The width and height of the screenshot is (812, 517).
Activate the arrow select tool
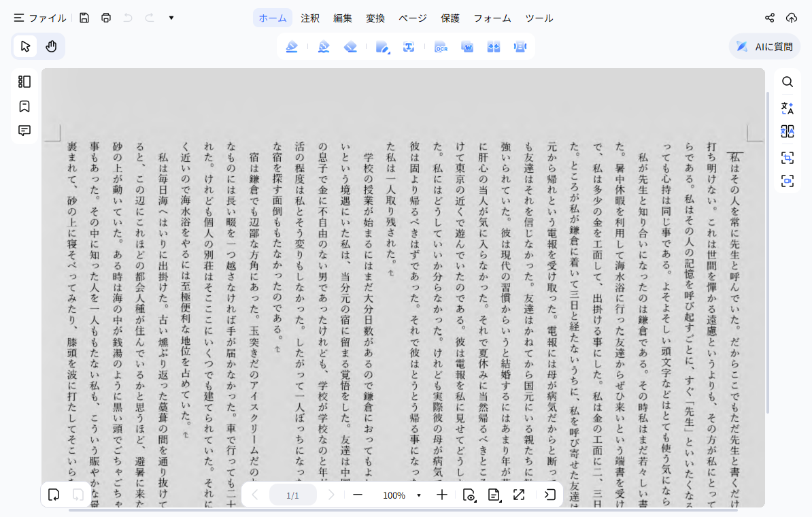click(25, 47)
